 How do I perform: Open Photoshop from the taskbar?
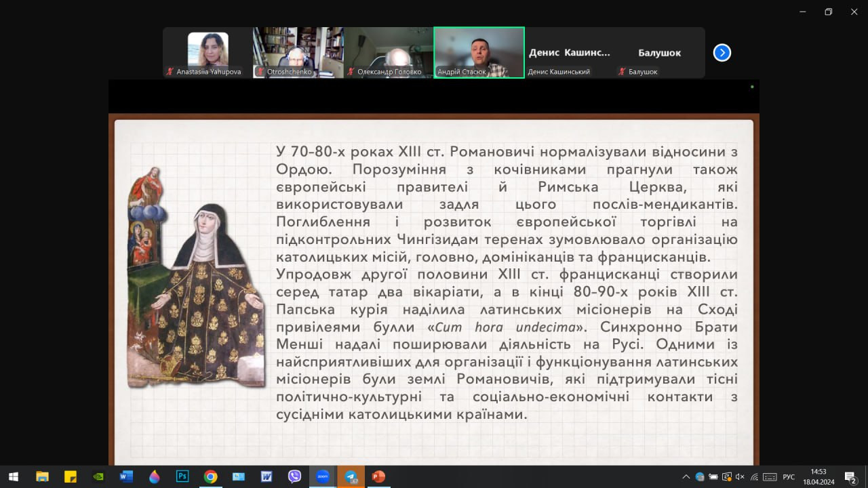pos(182,476)
